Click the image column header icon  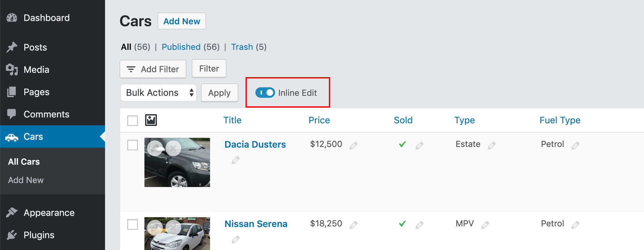(151, 120)
